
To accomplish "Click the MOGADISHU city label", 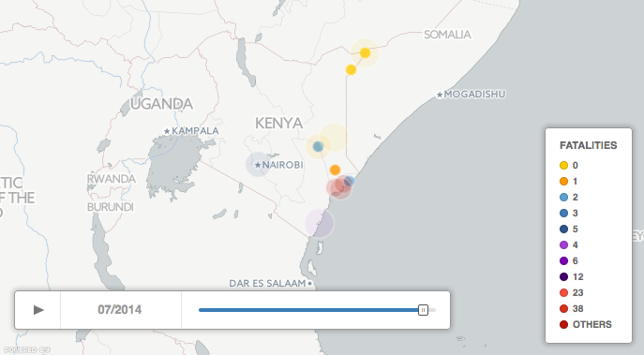I will [474, 95].
